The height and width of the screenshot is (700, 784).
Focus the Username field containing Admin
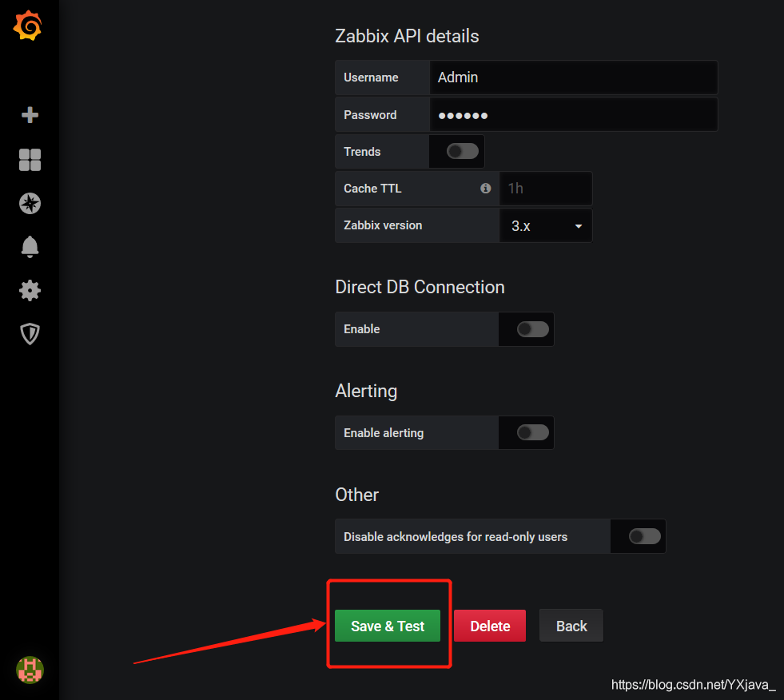[x=574, y=78]
